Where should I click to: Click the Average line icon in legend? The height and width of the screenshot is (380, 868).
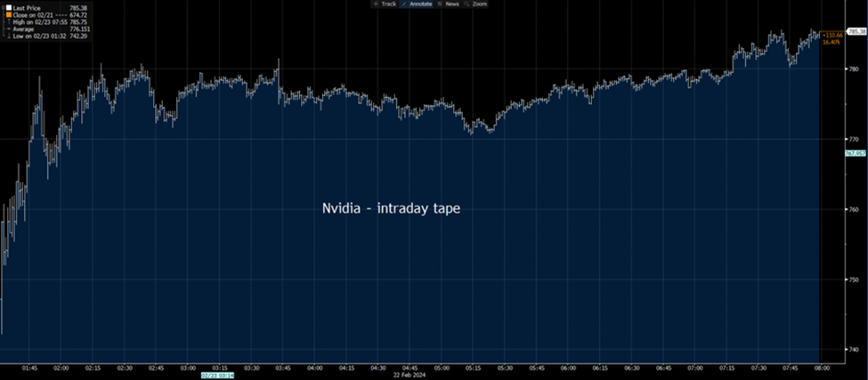point(9,29)
